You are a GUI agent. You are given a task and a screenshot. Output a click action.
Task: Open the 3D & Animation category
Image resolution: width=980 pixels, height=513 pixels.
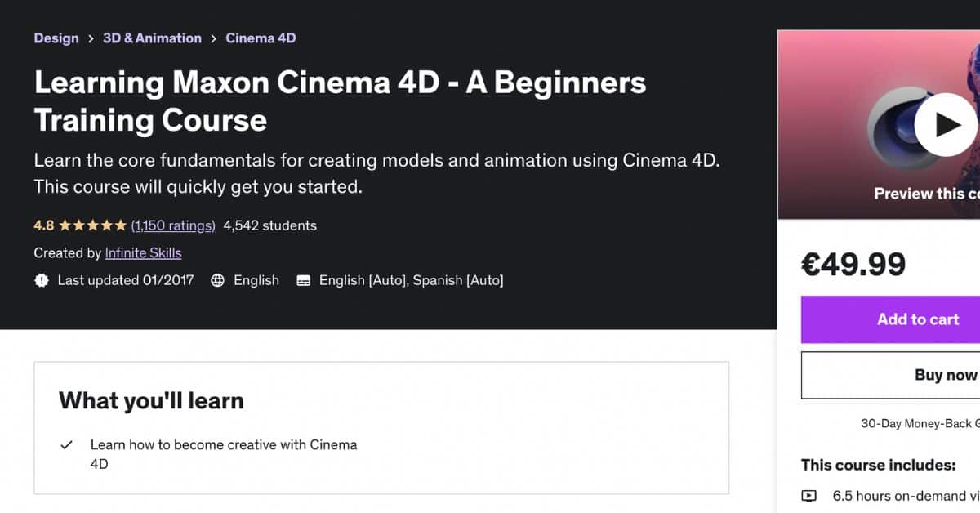tap(152, 38)
